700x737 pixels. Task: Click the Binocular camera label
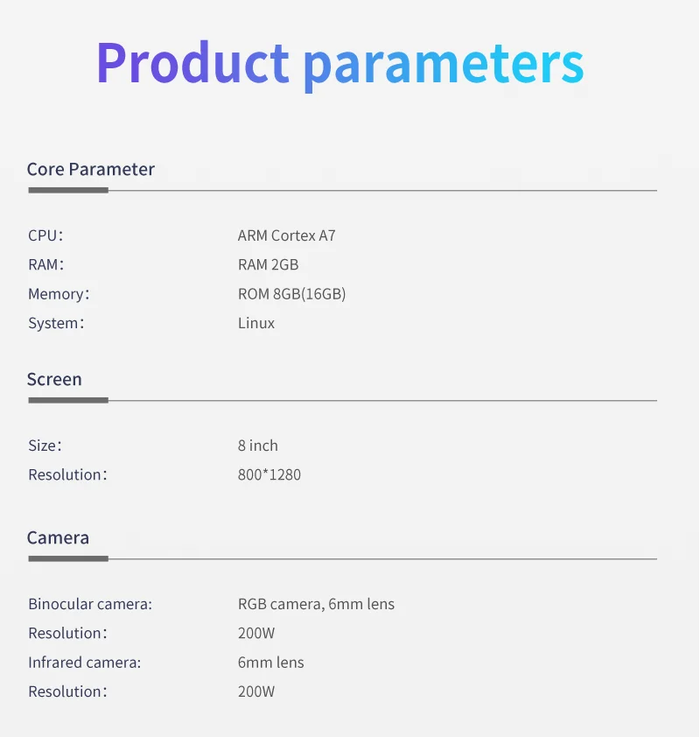click(x=90, y=604)
